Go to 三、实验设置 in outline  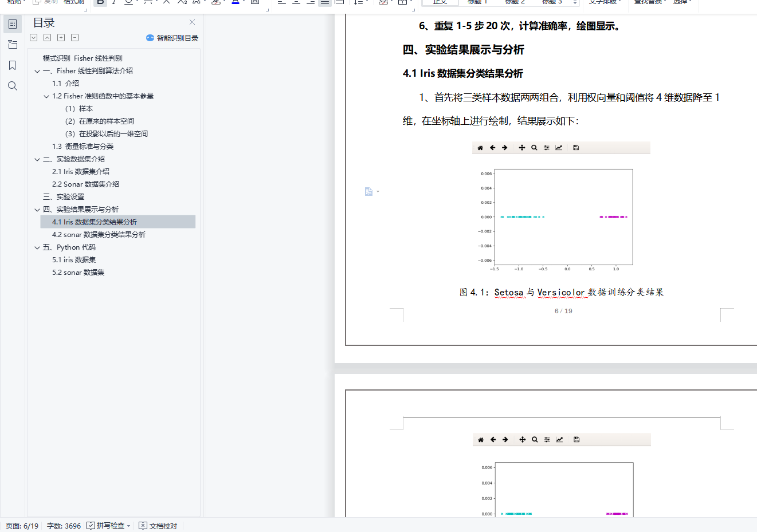click(x=64, y=197)
